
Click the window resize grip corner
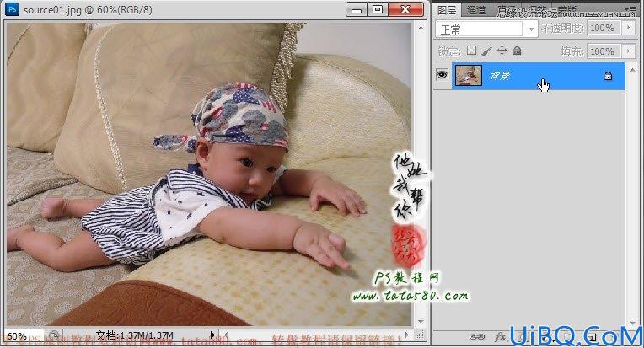(x=420, y=335)
